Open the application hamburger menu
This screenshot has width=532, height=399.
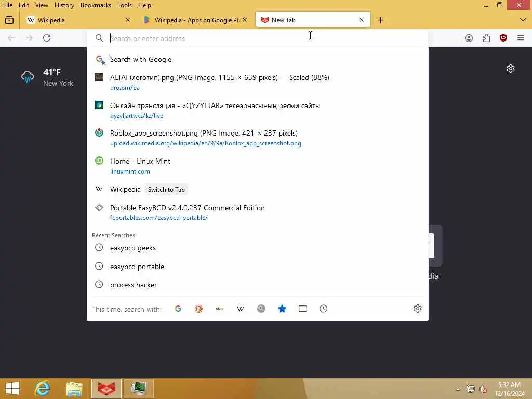pos(521,38)
